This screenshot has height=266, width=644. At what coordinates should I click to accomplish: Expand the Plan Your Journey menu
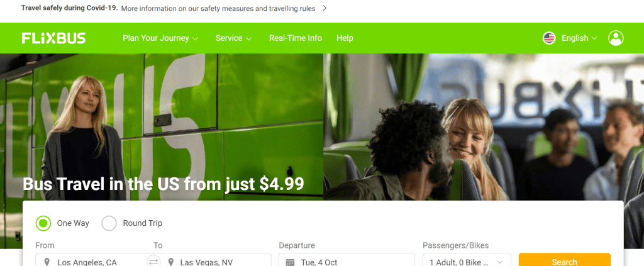click(160, 38)
